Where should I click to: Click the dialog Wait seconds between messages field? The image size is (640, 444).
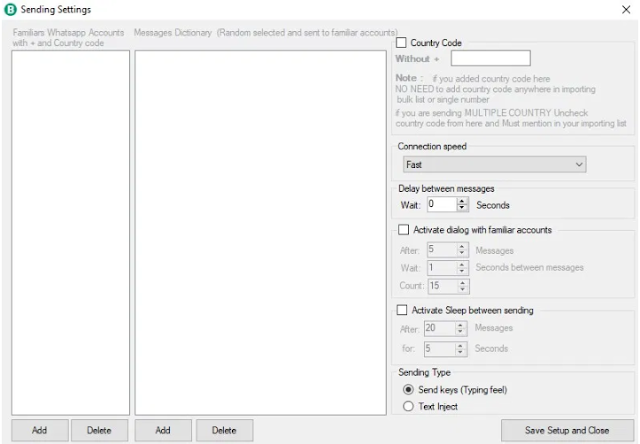click(442, 268)
